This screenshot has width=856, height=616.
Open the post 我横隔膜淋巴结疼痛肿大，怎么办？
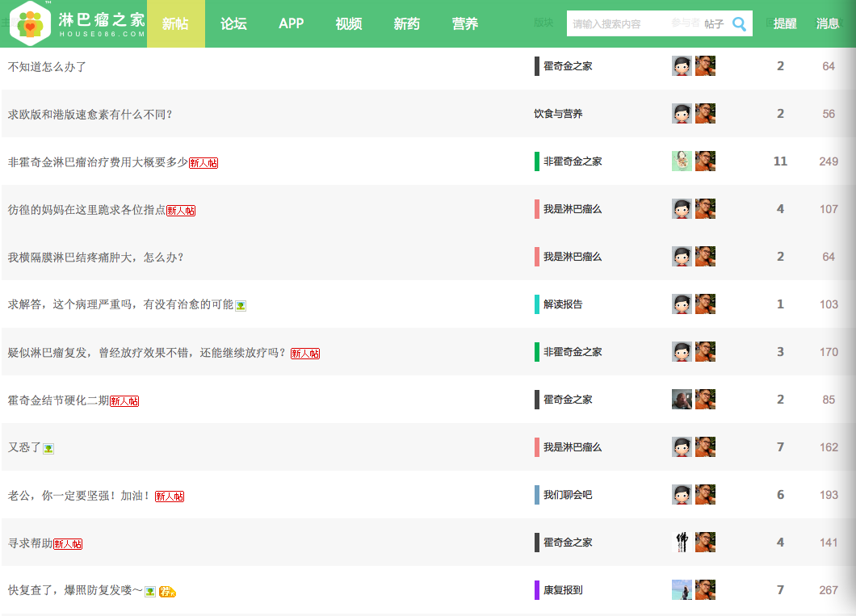pyautogui.click(x=96, y=257)
